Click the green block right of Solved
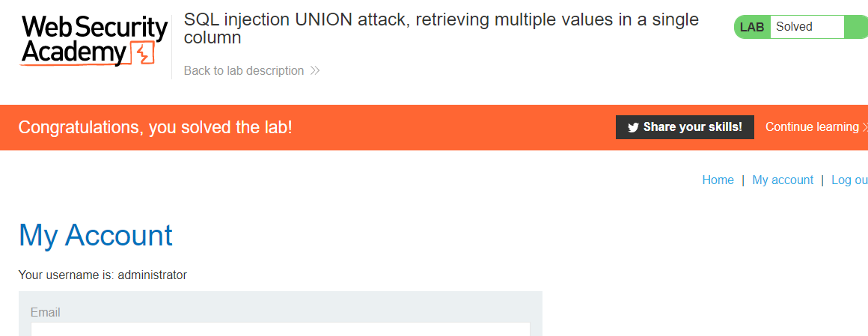 tap(855, 27)
